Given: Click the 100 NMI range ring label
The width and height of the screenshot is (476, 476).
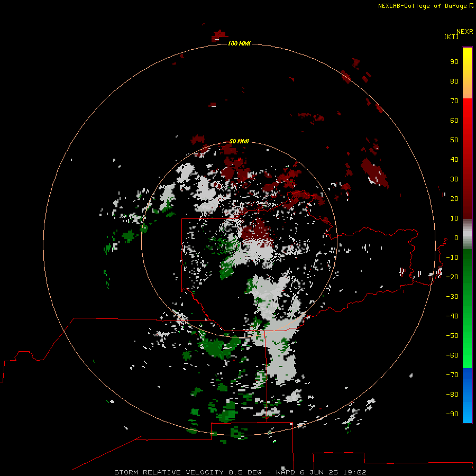Looking at the screenshot, I should (239, 43).
